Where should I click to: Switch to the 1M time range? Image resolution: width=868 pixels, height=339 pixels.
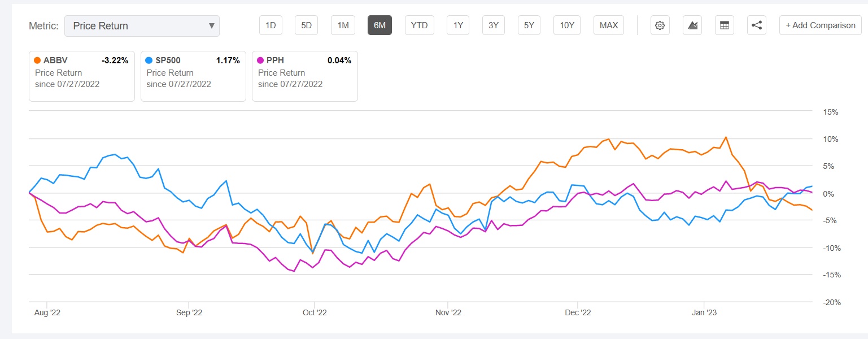point(343,25)
